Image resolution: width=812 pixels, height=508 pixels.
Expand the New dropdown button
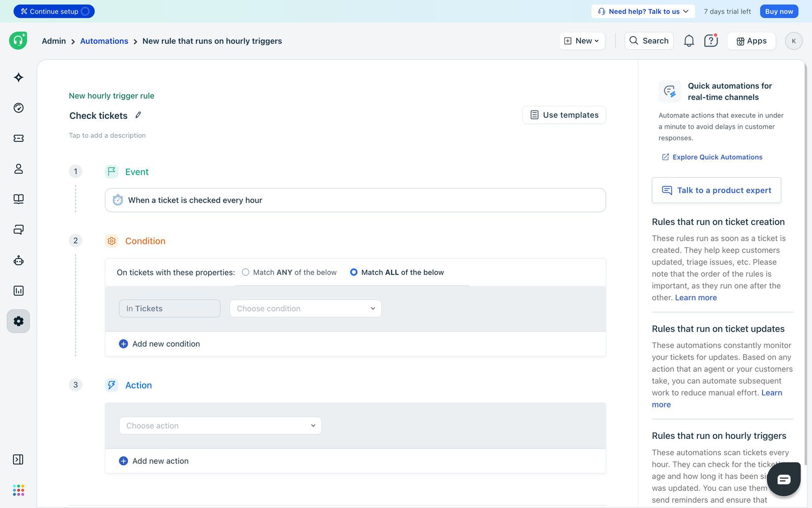pyautogui.click(x=582, y=41)
